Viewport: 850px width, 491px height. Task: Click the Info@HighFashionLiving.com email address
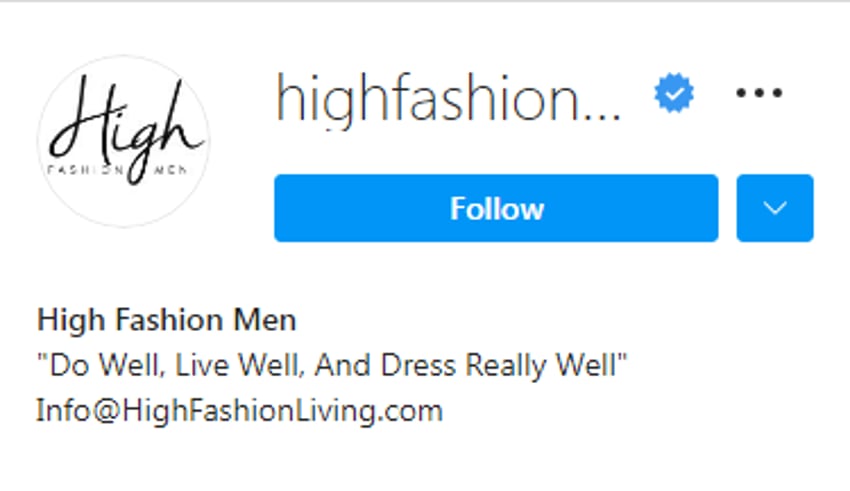[x=240, y=411]
